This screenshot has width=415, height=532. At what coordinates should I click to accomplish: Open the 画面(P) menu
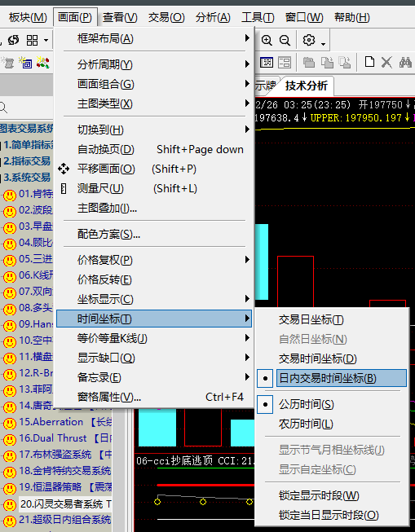point(75,17)
